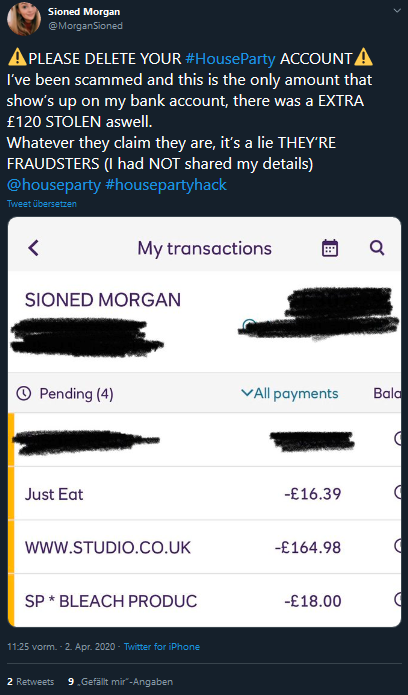Open the #HouseParty hashtag
Image resolution: width=408 pixels, height=695 pixels.
pyautogui.click(x=231, y=59)
